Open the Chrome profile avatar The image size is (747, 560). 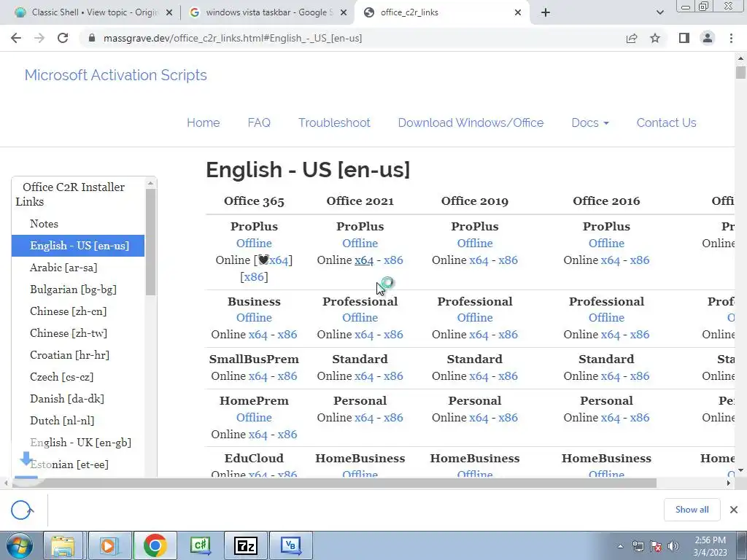point(708,38)
